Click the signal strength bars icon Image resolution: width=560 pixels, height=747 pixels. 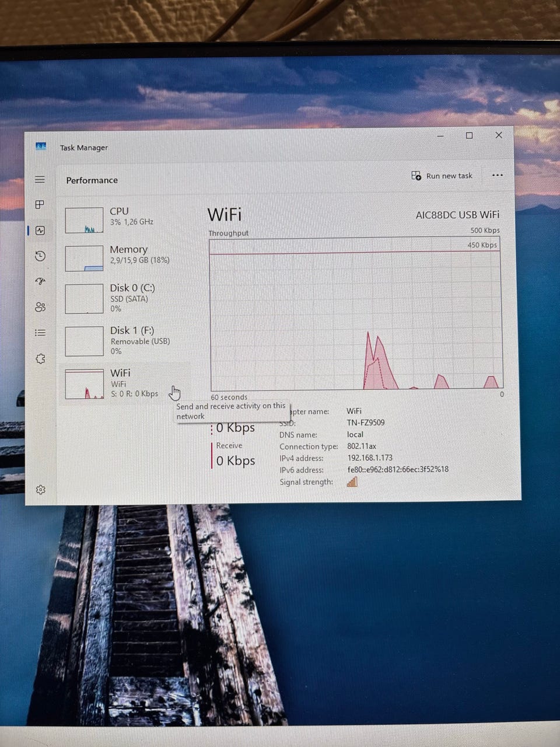pyautogui.click(x=352, y=482)
